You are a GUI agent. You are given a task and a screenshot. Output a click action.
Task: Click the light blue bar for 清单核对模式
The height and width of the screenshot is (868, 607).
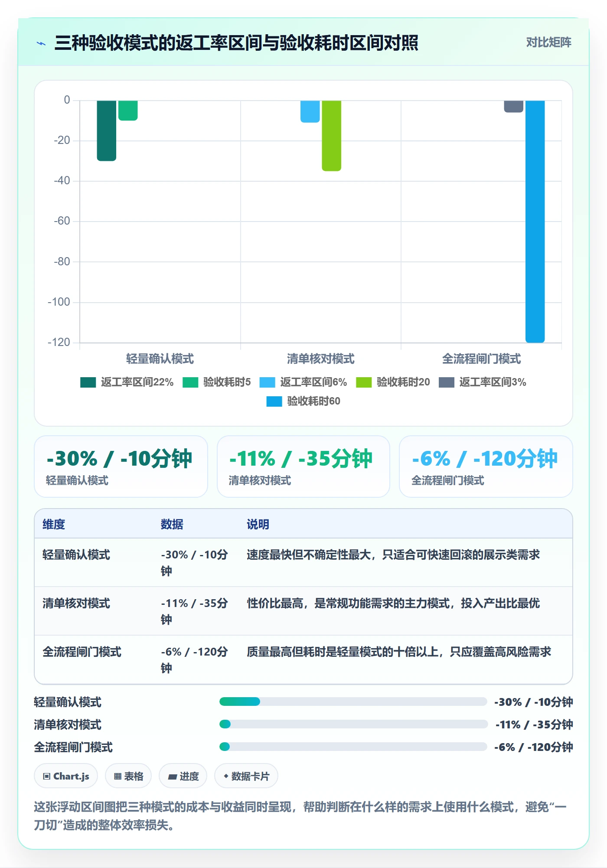(310, 111)
